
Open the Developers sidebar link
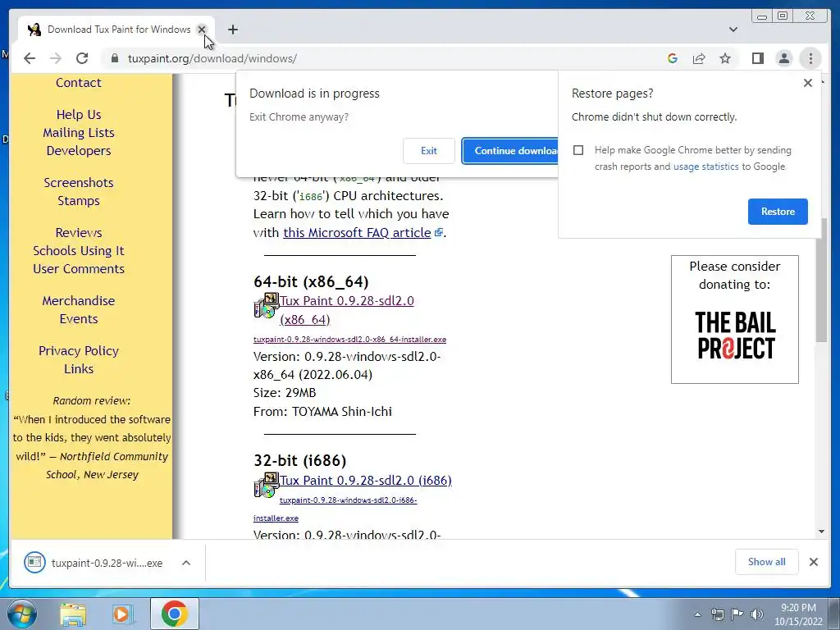coord(79,151)
